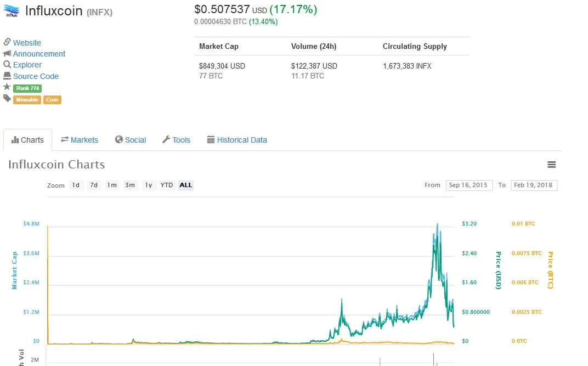Set chart zoom to YTD
This screenshot has height=366, width=588.
click(x=167, y=185)
